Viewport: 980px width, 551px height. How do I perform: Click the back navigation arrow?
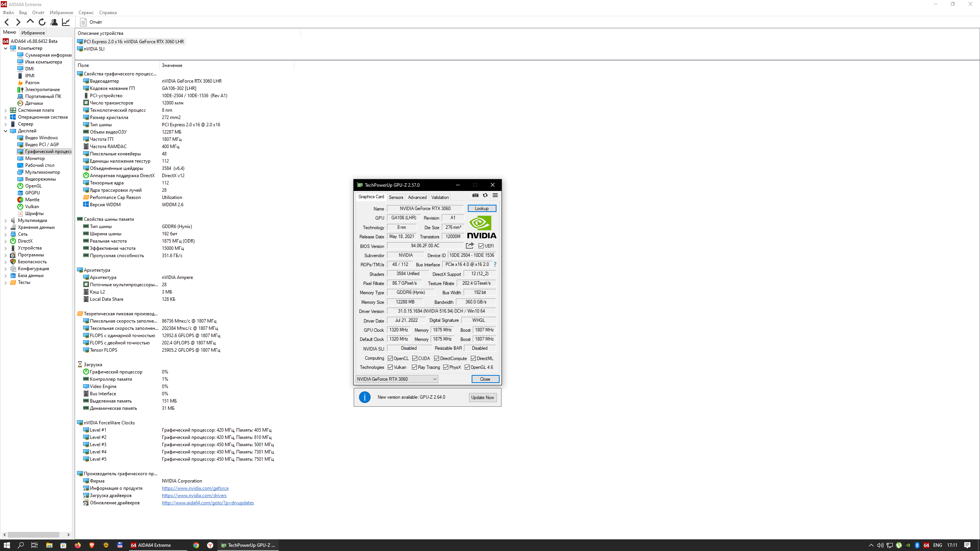(7, 22)
